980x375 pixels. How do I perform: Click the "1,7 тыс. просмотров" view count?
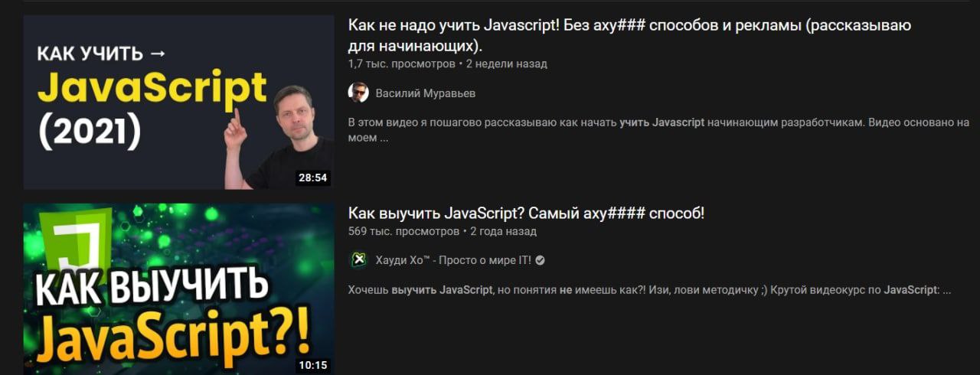[x=401, y=64]
